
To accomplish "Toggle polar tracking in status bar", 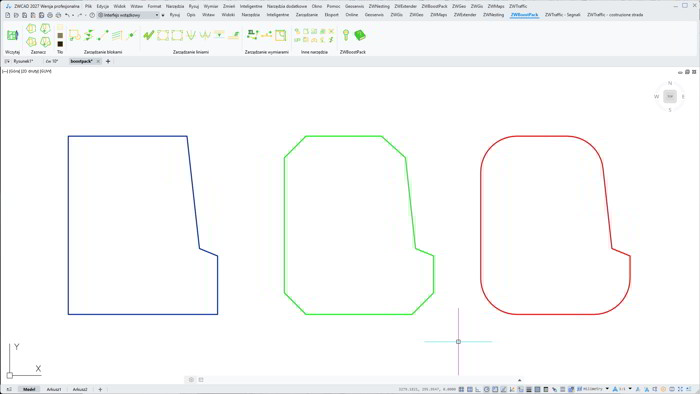I will [x=487, y=389].
